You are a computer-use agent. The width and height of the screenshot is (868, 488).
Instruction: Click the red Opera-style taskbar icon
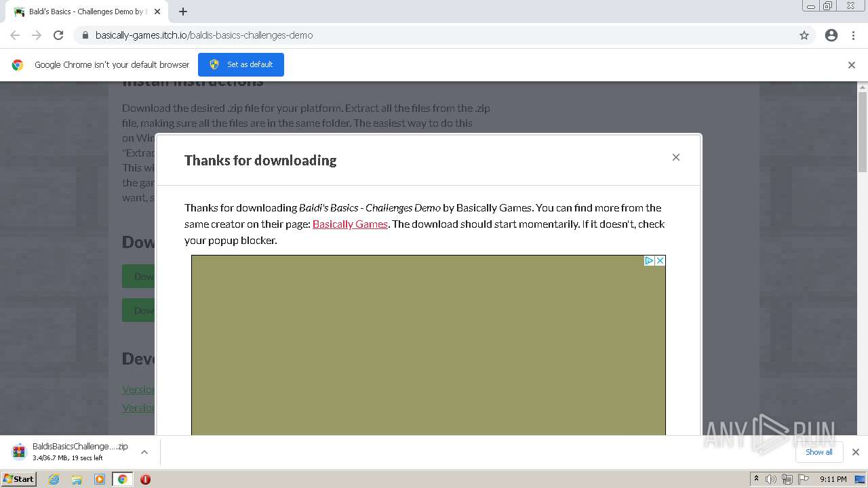(145, 479)
